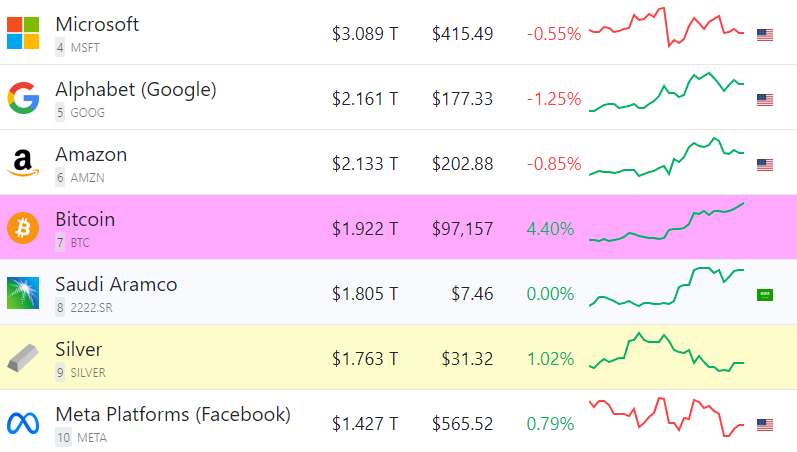This screenshot has height=452, width=797.
Task: Click the Saudi Aramco name link
Action: [116, 284]
